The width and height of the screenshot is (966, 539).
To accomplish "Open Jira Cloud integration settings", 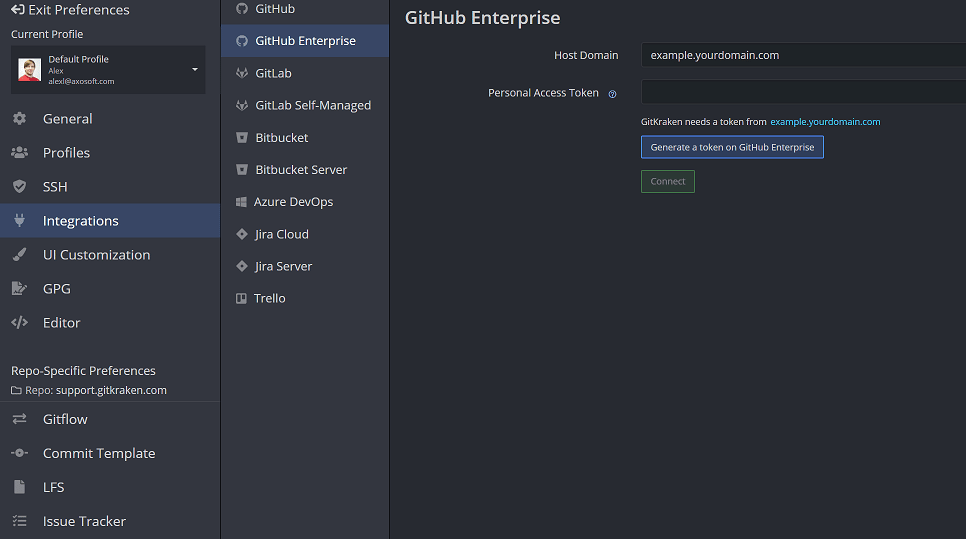I will click(281, 234).
